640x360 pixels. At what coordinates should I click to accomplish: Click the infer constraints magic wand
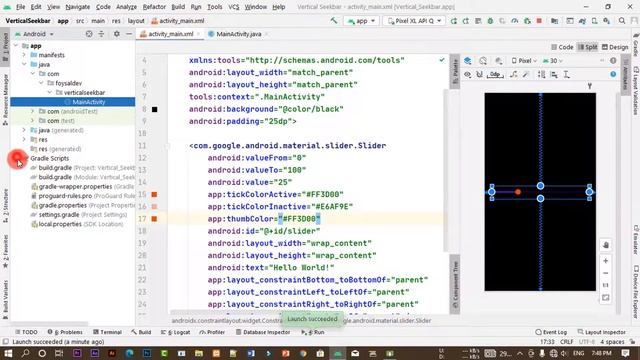coord(526,75)
